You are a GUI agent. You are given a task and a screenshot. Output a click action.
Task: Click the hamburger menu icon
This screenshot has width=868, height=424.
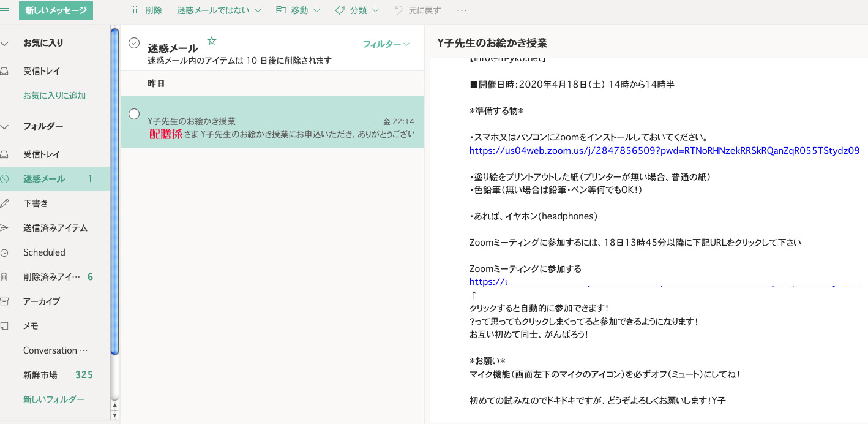coord(5,10)
